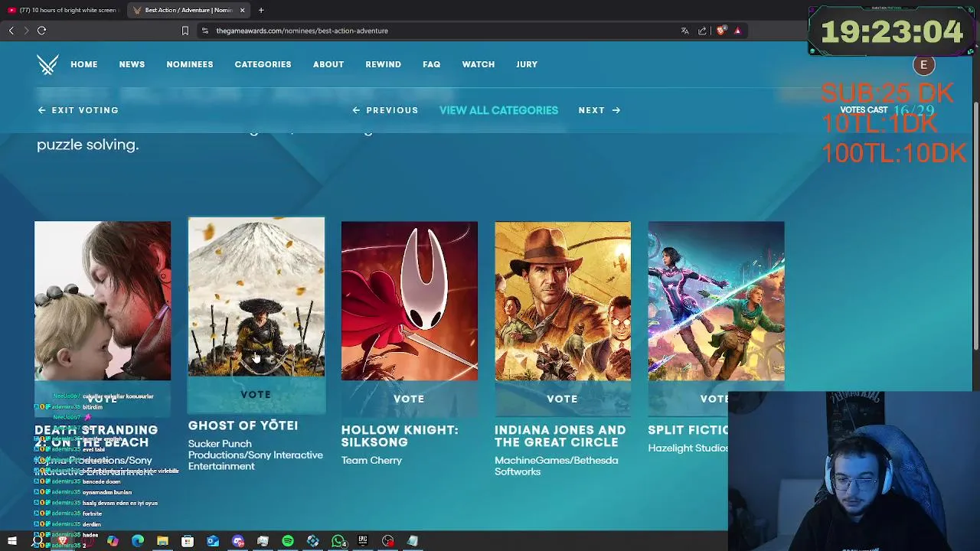Open WATCH in site navigation
This screenshot has height=551, width=980.
pyautogui.click(x=479, y=64)
